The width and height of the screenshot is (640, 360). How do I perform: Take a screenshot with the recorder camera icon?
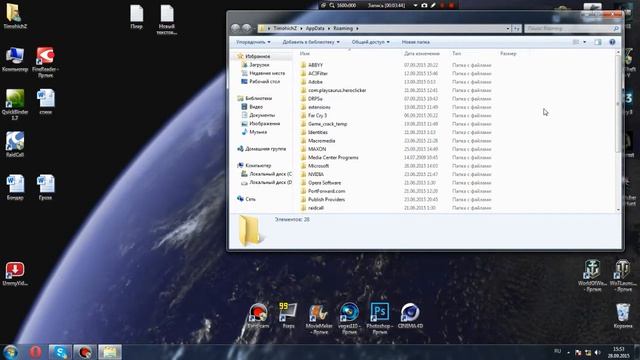click(x=424, y=5)
